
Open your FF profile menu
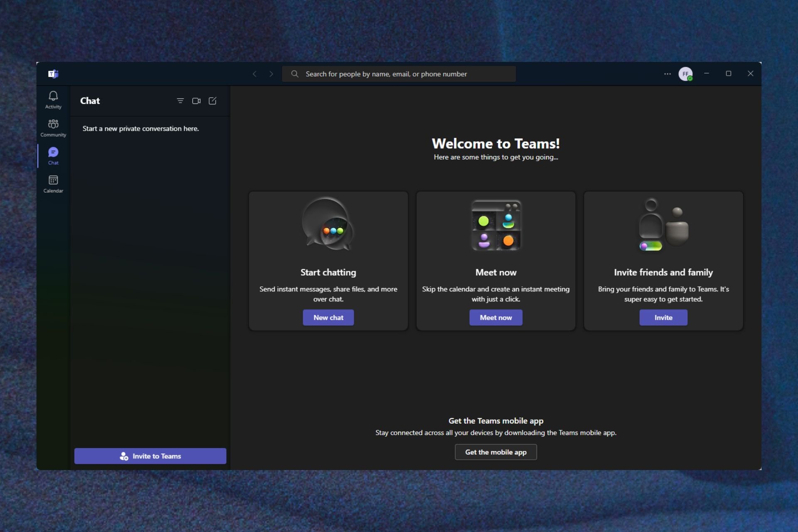[685, 74]
